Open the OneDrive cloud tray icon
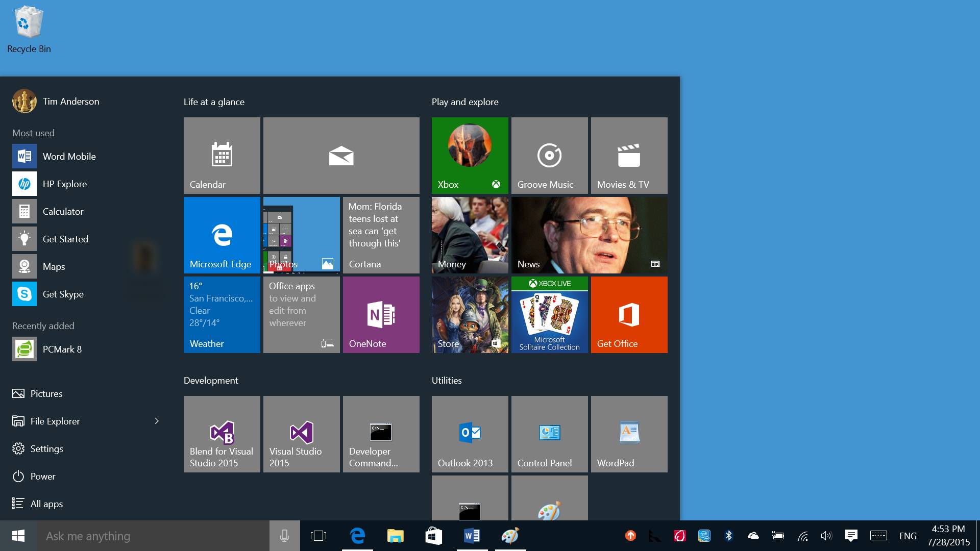The width and height of the screenshot is (980, 551). 753,536
